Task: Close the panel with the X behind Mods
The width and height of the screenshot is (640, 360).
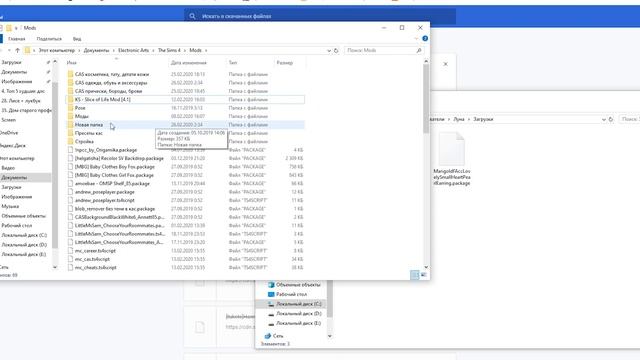Action: [445, 64]
